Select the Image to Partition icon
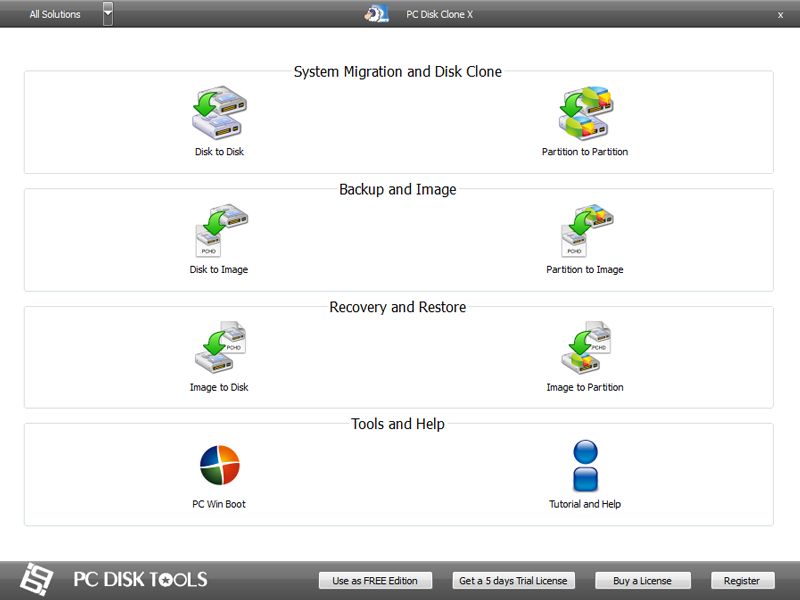Viewport: 800px width, 600px height. point(586,347)
